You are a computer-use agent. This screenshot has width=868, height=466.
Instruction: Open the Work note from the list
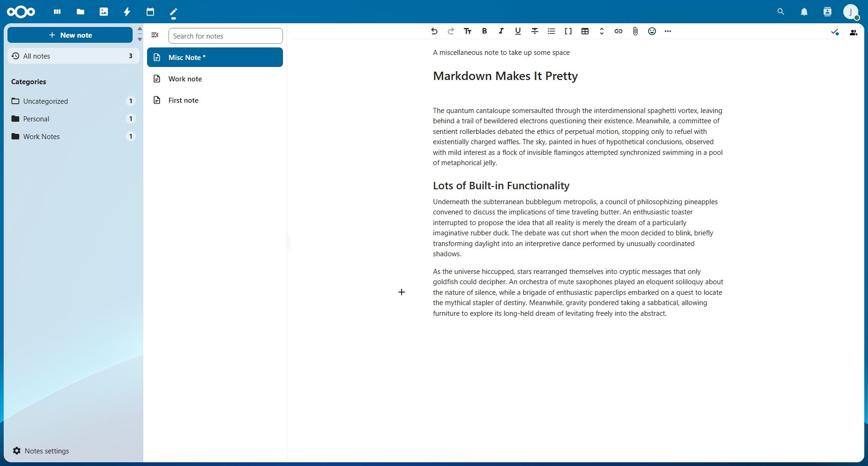tap(185, 79)
